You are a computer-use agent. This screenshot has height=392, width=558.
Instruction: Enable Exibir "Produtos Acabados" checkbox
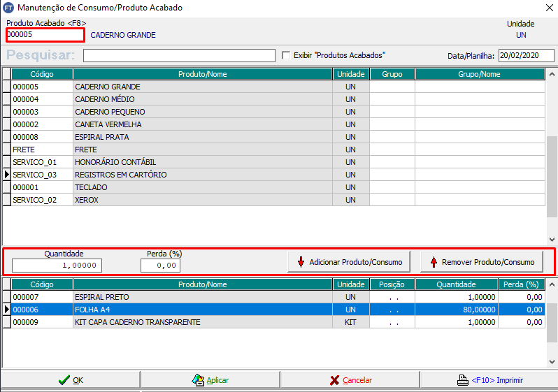(x=286, y=55)
